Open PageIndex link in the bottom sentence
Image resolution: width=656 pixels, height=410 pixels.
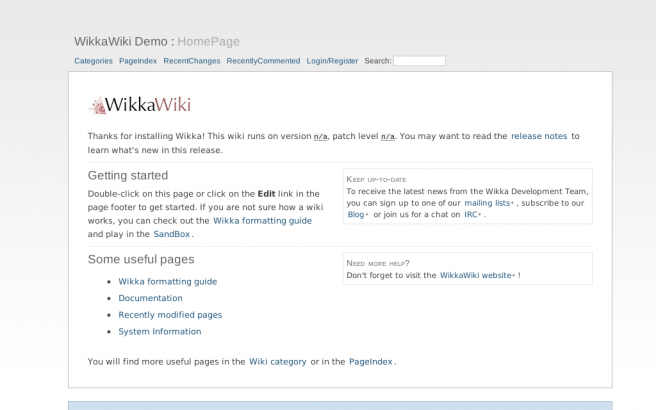coord(371,362)
